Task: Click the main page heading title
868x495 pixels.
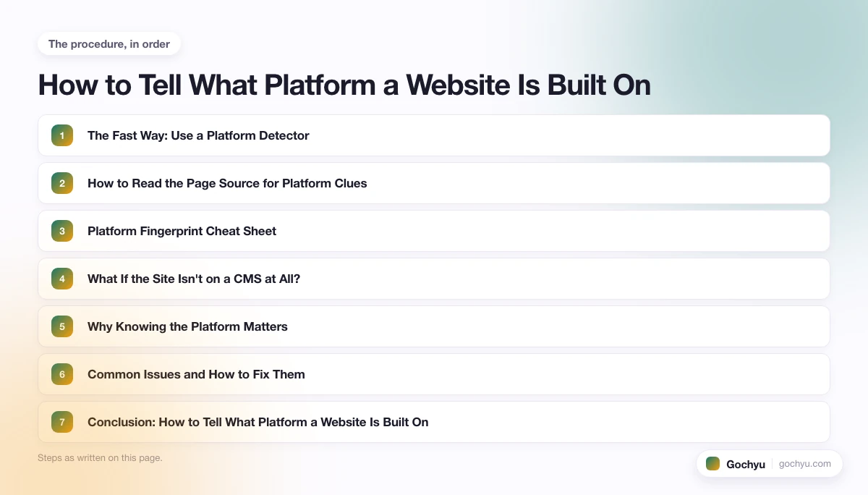Action: click(x=344, y=85)
